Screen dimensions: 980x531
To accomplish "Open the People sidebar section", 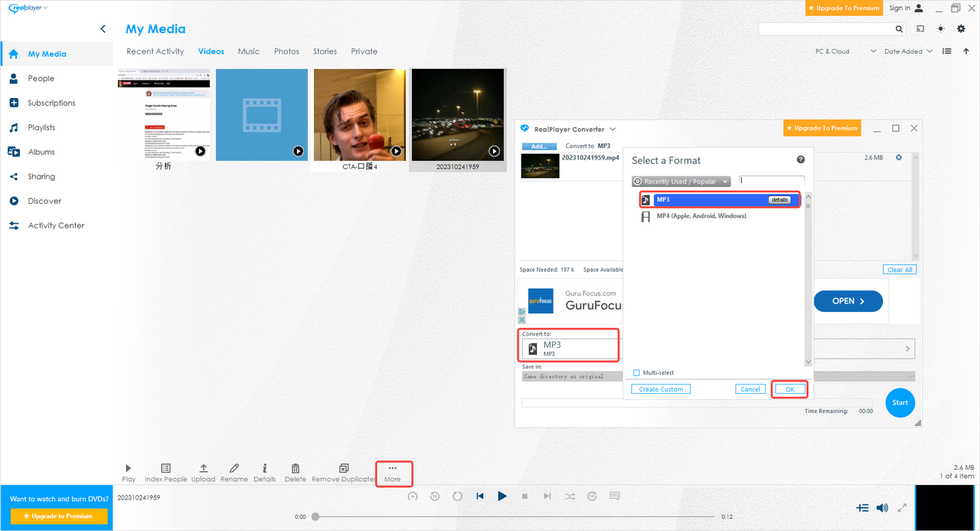I will (41, 78).
